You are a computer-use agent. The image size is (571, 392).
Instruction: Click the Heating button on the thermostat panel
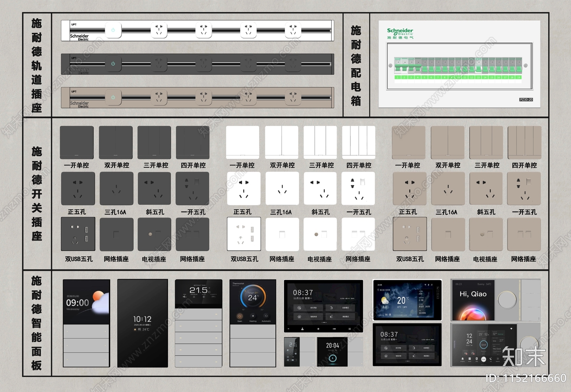tap(253, 316)
